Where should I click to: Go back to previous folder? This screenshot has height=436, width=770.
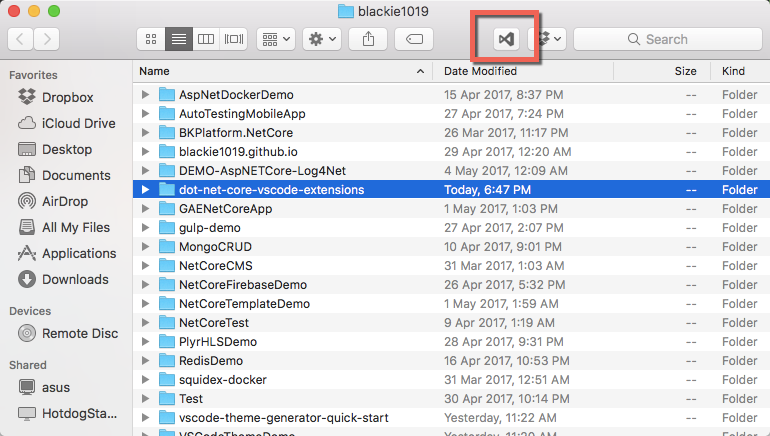point(21,39)
